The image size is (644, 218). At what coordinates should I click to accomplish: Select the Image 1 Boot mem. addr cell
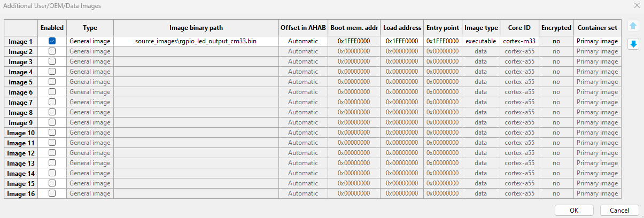[354, 41]
